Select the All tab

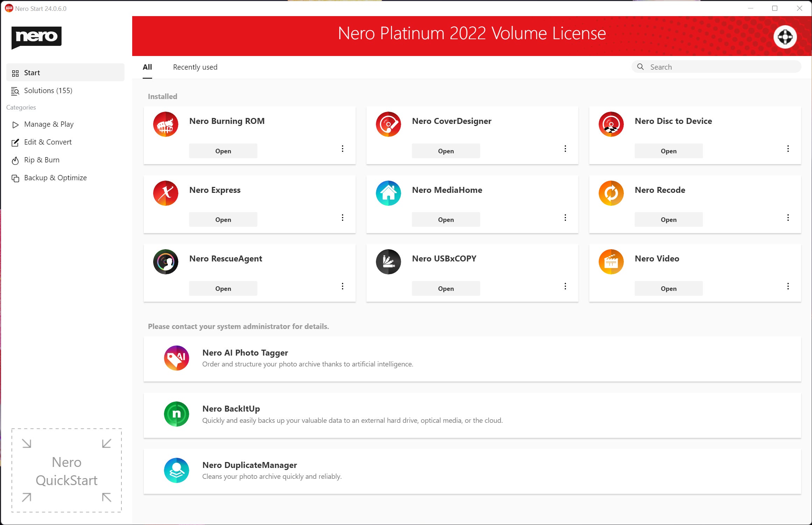[x=147, y=67]
